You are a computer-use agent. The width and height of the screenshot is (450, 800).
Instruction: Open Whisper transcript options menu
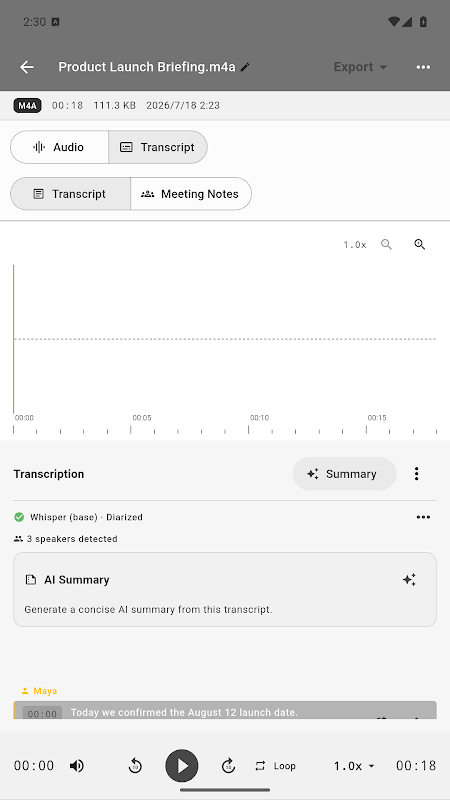tap(423, 517)
